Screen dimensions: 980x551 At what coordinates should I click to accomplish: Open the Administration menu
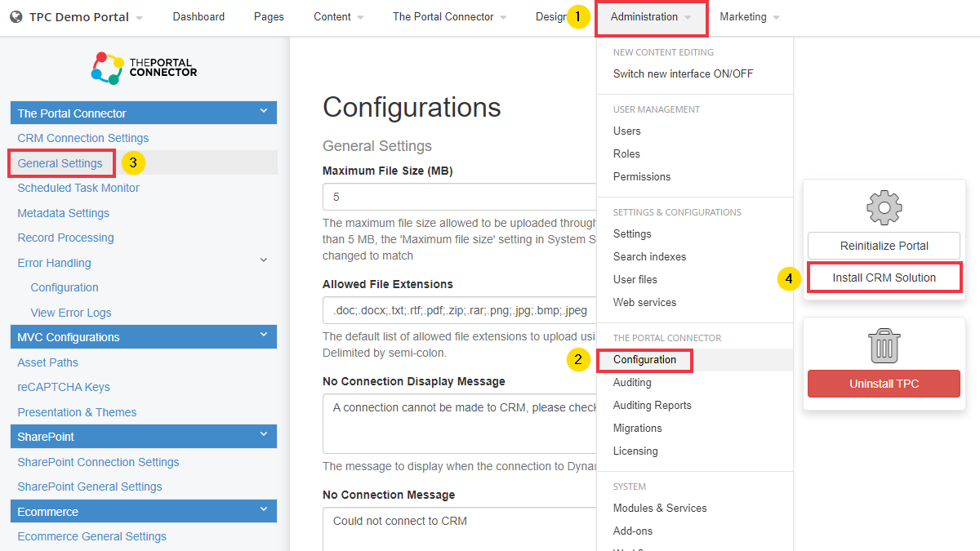651,17
